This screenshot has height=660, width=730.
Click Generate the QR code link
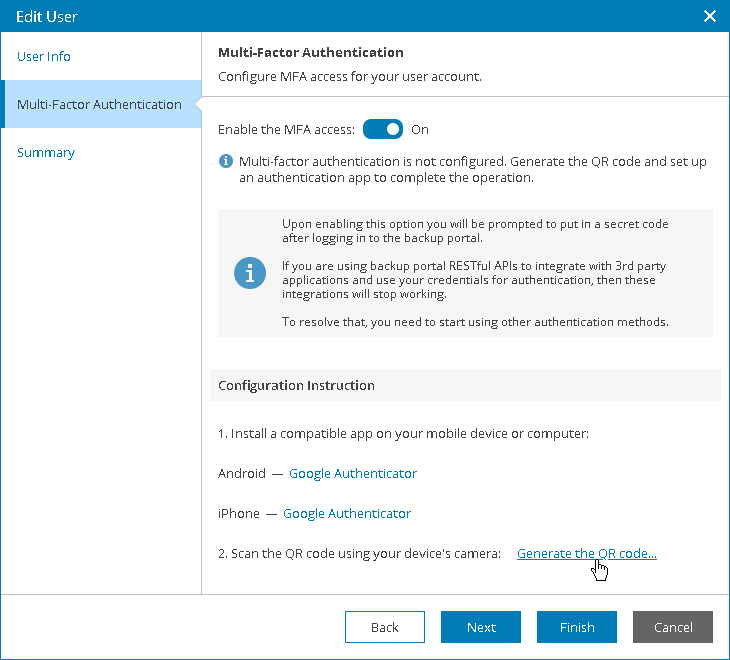[586, 553]
